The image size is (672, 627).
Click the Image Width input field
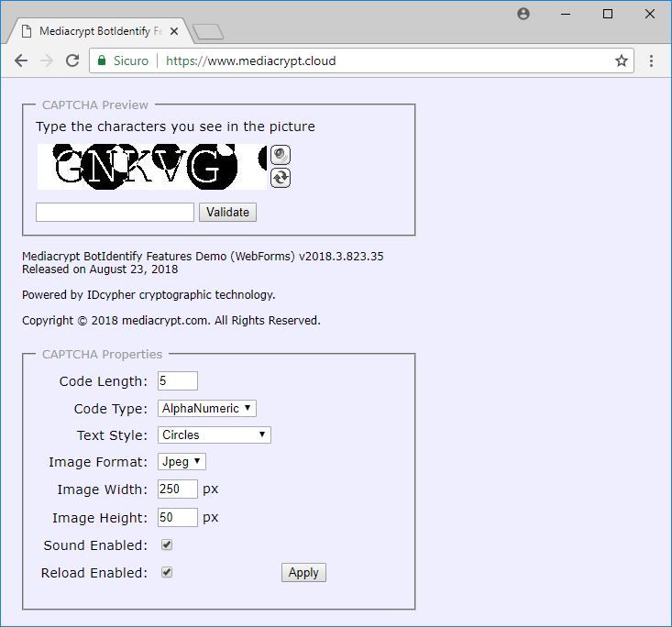(x=178, y=489)
